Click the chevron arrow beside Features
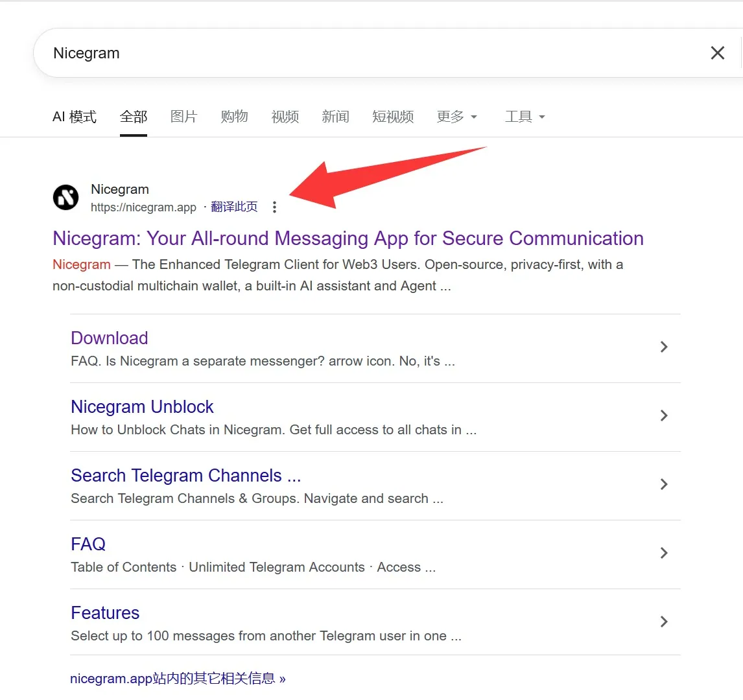743x700 pixels. pyautogui.click(x=663, y=622)
